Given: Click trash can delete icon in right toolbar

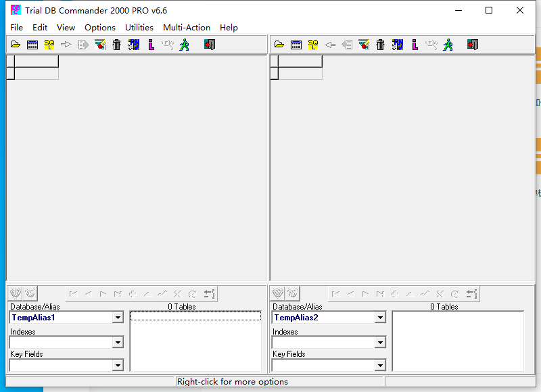Looking at the screenshot, I should [381, 45].
